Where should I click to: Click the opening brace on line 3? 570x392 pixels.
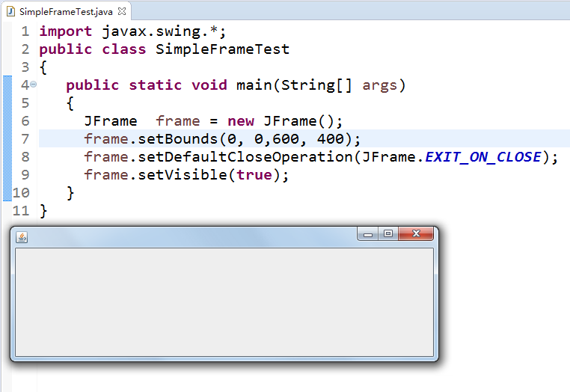[43, 67]
